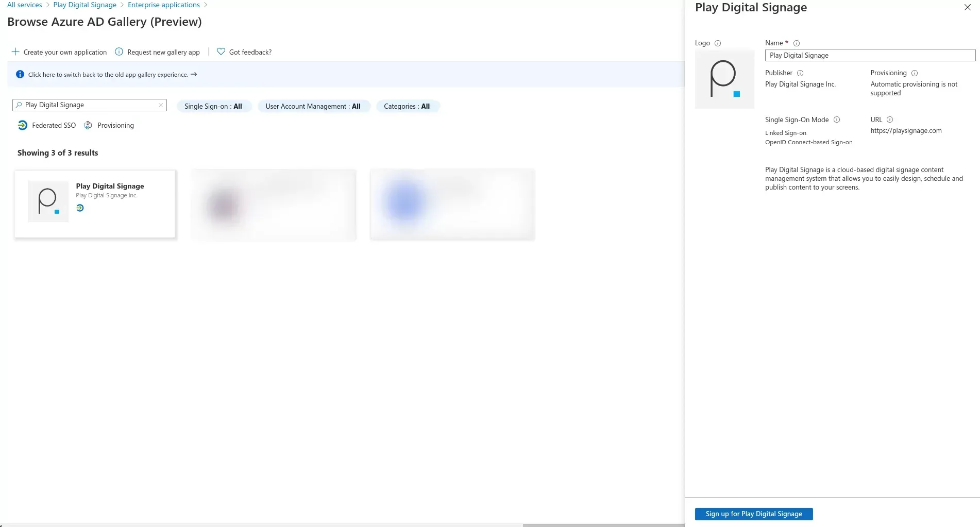
Task: Click the info icon next to Logo
Action: click(718, 43)
